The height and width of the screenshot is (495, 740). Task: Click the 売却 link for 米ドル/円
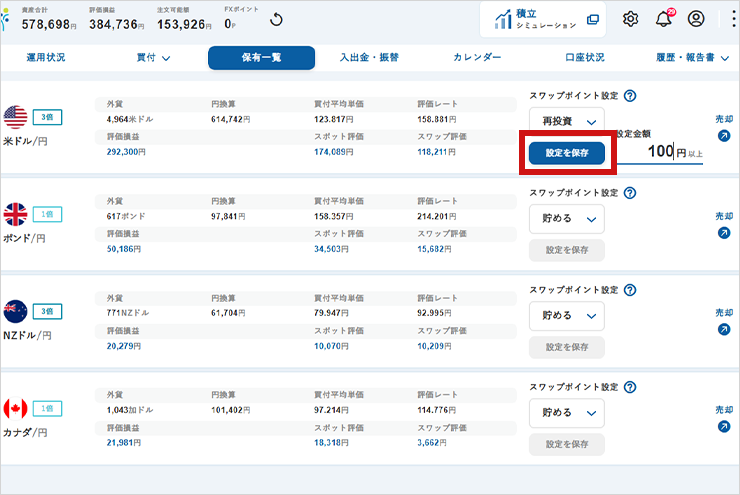point(724,119)
